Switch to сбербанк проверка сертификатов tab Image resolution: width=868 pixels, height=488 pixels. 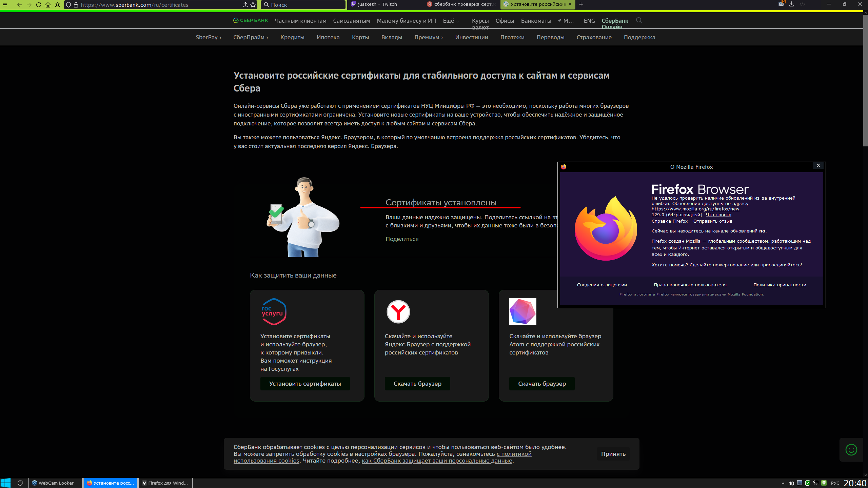461,4
